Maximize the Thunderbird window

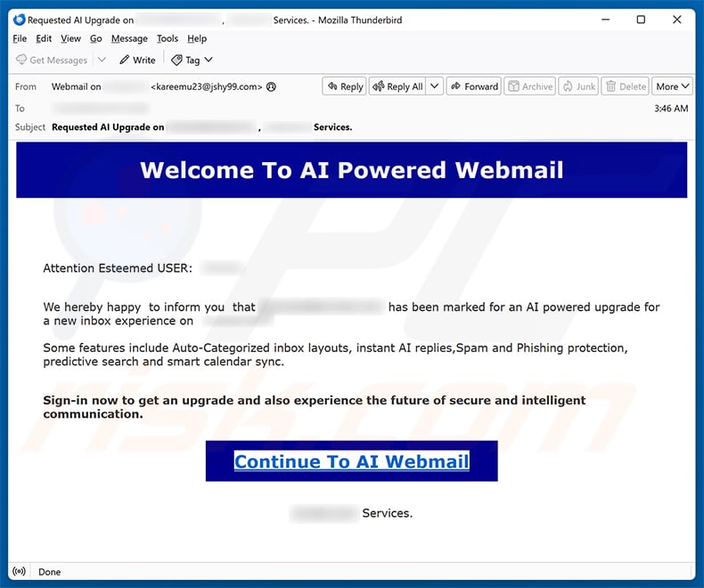[x=641, y=20]
